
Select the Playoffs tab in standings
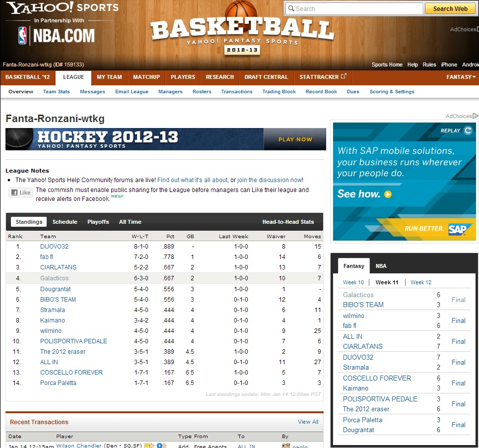(98, 222)
